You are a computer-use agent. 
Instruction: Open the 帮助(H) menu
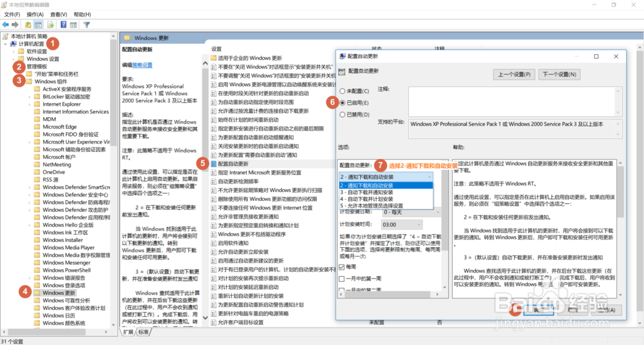82,14
